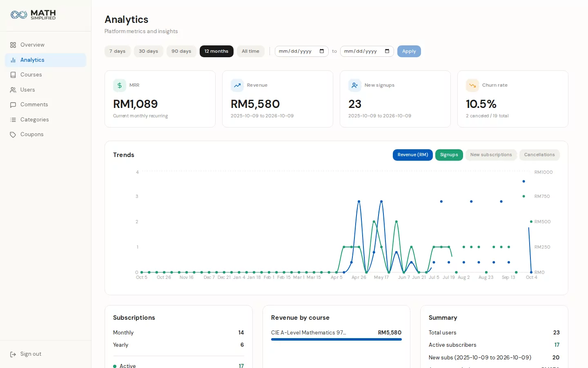The height and width of the screenshot is (368, 588).
Task: Click the Categories list icon
Action: tap(13, 120)
